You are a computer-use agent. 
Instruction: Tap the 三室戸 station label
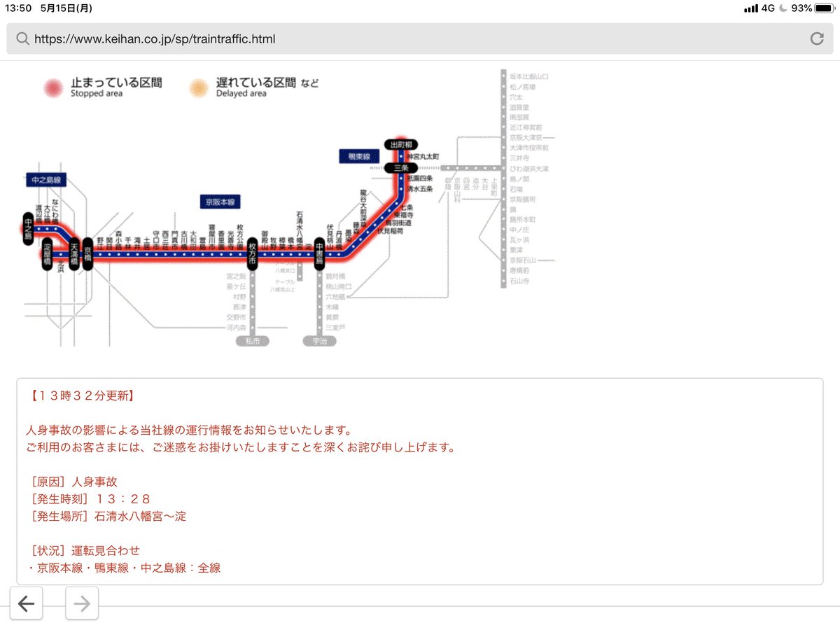pyautogui.click(x=334, y=327)
